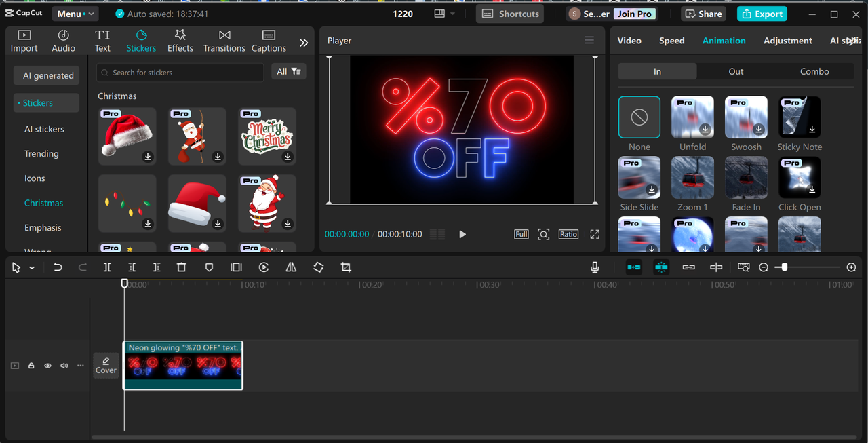
Task: Toggle main track magnet on timeline
Action: pyautogui.click(x=634, y=267)
